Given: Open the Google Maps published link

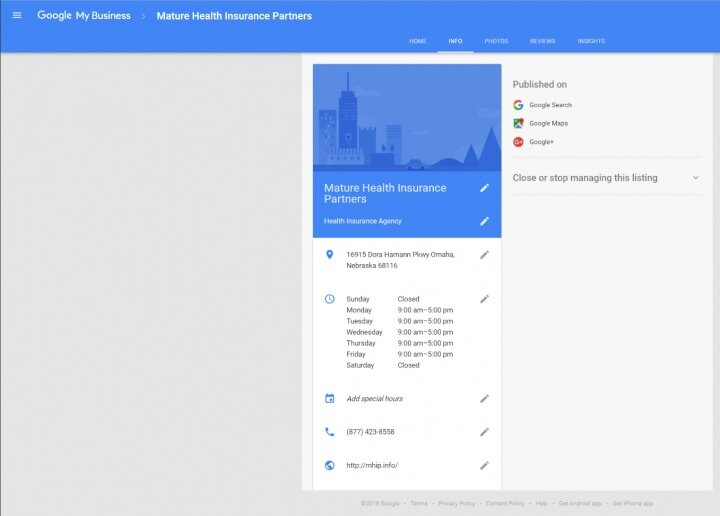Looking at the screenshot, I should (548, 123).
